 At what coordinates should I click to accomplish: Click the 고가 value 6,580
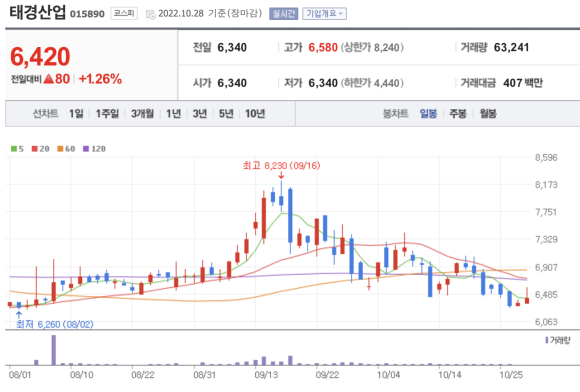tap(323, 47)
